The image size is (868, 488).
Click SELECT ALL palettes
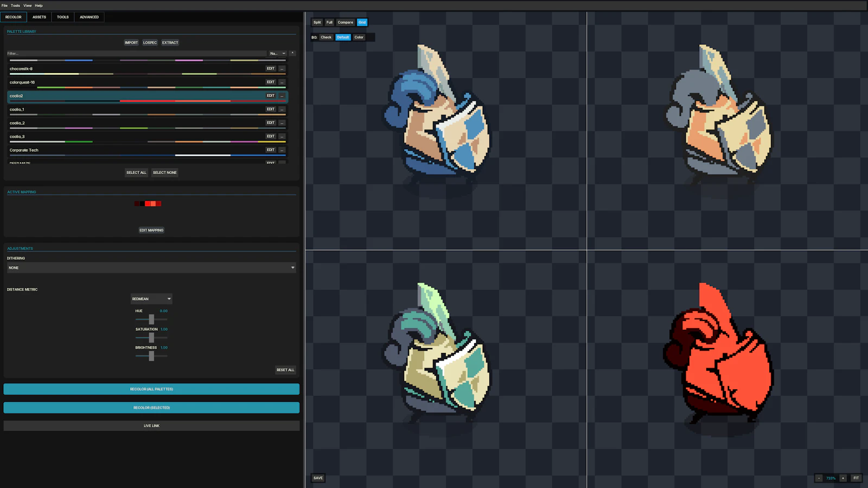point(136,172)
